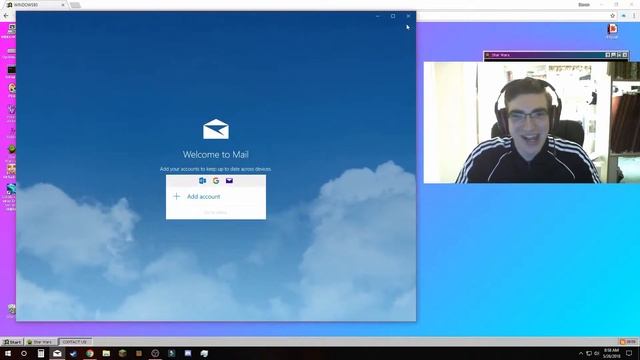Open the white stacked-pages icon on taskbar
Screen dimensions: 640x360
click(x=204, y=353)
